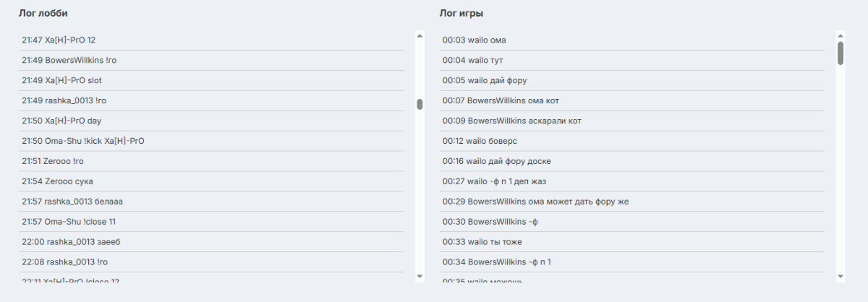868x302 pixels.
Task: Click the lobby log scroll-up arrow
Action: coord(420,35)
